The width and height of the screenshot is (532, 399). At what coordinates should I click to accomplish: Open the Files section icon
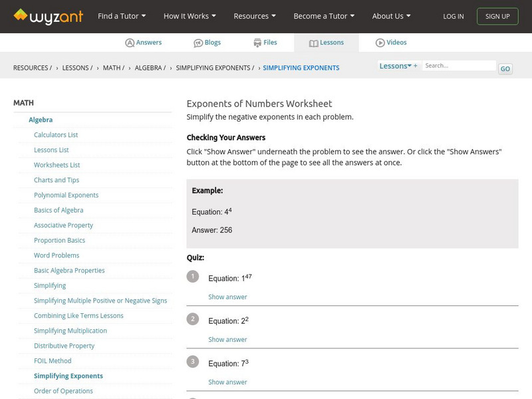point(257,43)
